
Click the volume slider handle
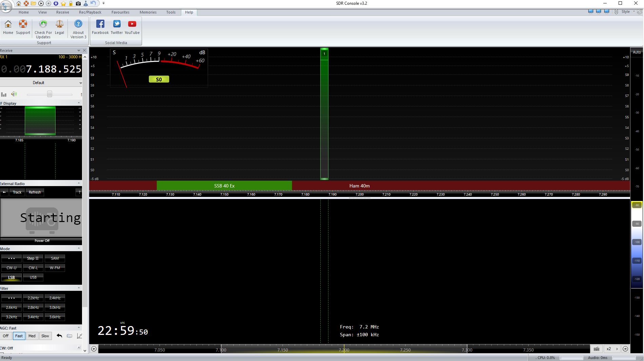49,94
